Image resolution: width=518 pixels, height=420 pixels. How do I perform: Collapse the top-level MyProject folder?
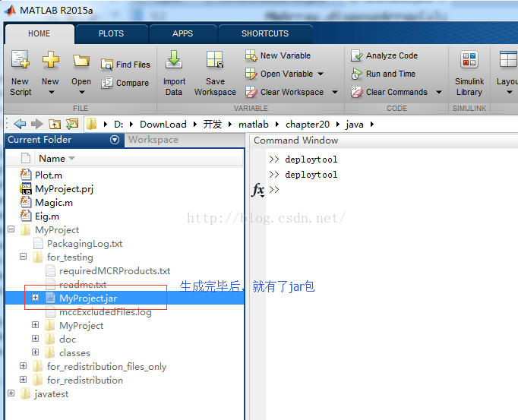tap(11, 229)
